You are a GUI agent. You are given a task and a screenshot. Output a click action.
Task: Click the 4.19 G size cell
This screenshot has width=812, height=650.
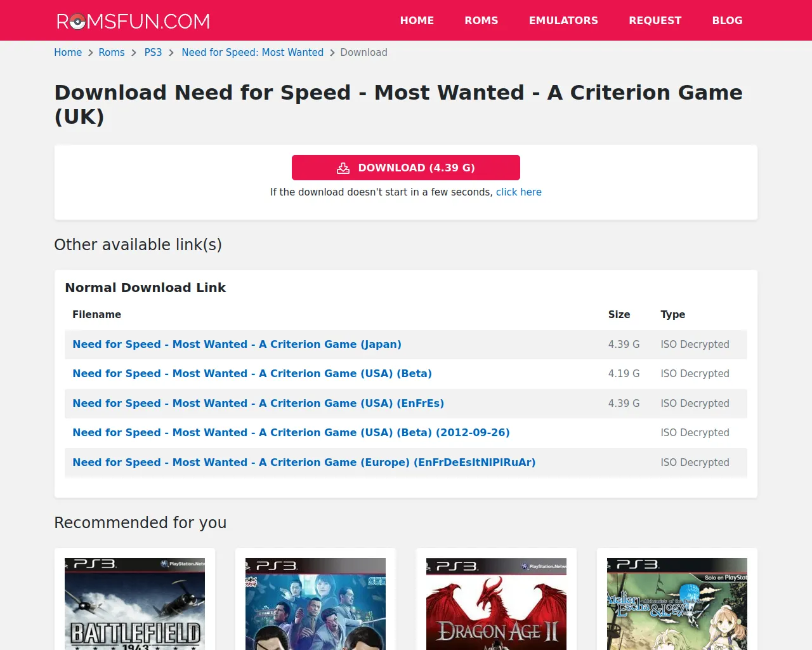click(624, 374)
